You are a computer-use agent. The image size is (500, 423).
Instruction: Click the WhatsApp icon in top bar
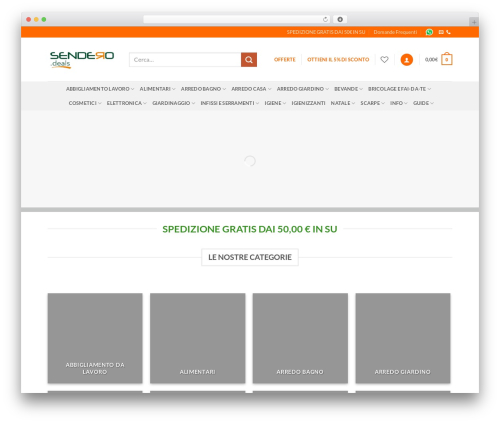pyautogui.click(x=429, y=32)
